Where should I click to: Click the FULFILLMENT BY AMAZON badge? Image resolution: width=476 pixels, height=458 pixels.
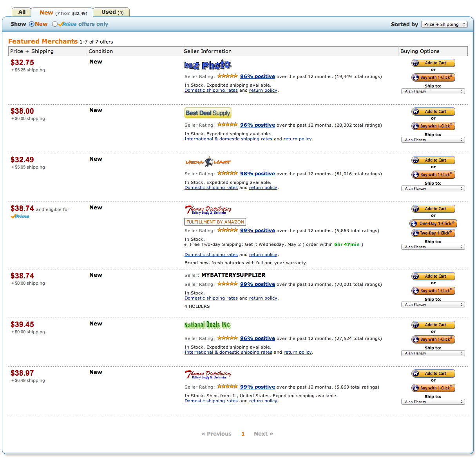[x=215, y=222]
